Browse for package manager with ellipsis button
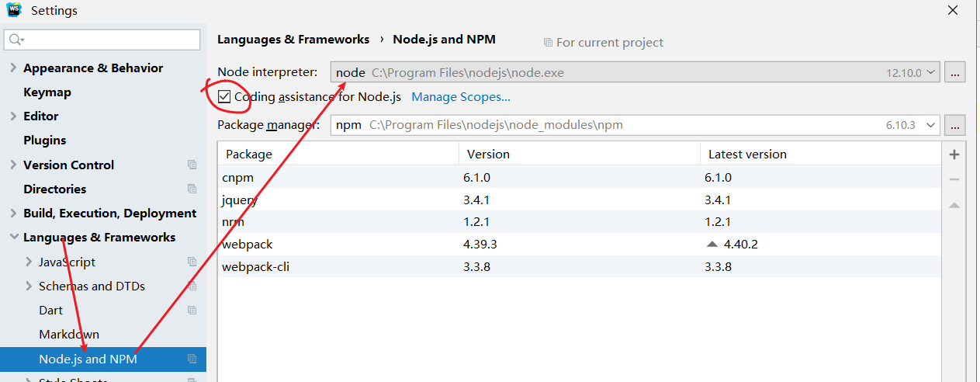This screenshot has height=382, width=980. tap(955, 124)
